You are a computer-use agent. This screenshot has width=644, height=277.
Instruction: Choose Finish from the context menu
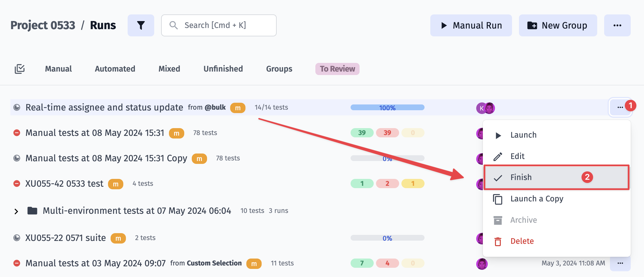pyautogui.click(x=556, y=177)
